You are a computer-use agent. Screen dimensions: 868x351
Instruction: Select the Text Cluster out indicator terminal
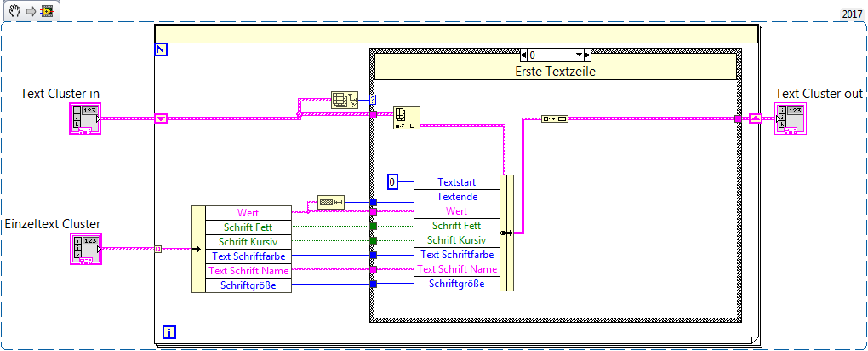point(790,118)
